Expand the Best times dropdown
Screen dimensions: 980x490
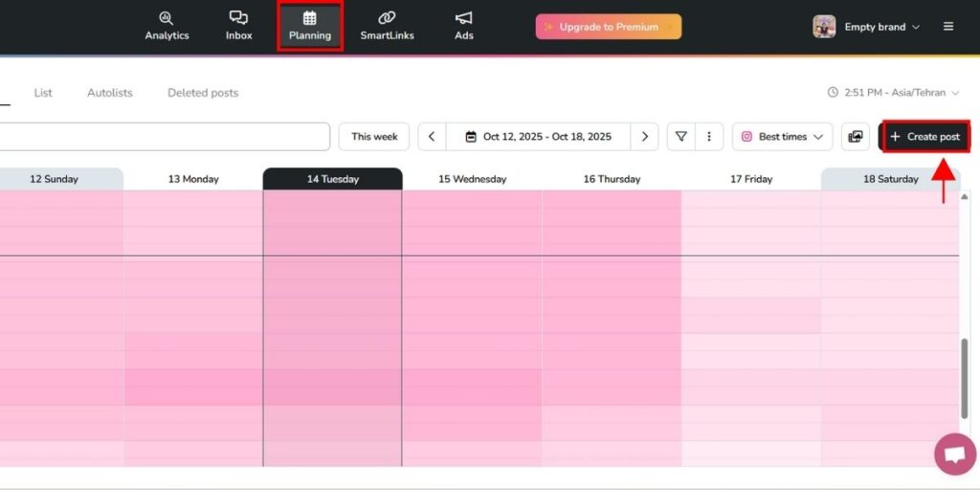coord(782,137)
